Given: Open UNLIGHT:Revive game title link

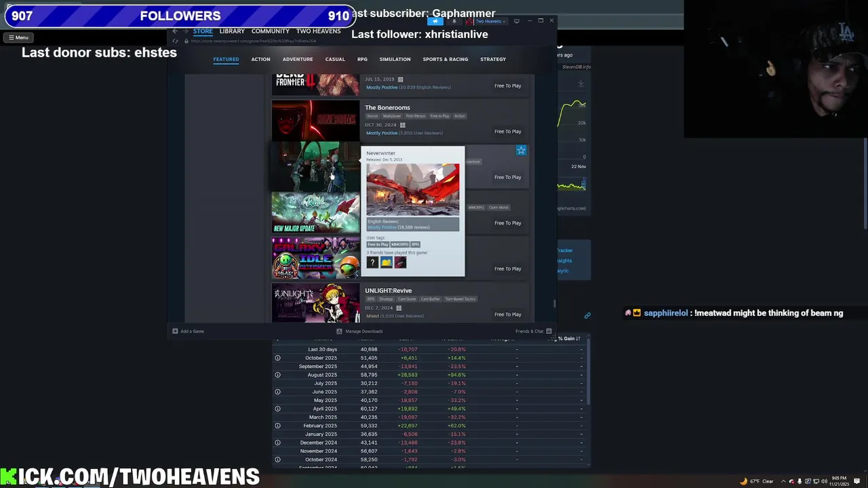Looking at the screenshot, I should [388, 291].
